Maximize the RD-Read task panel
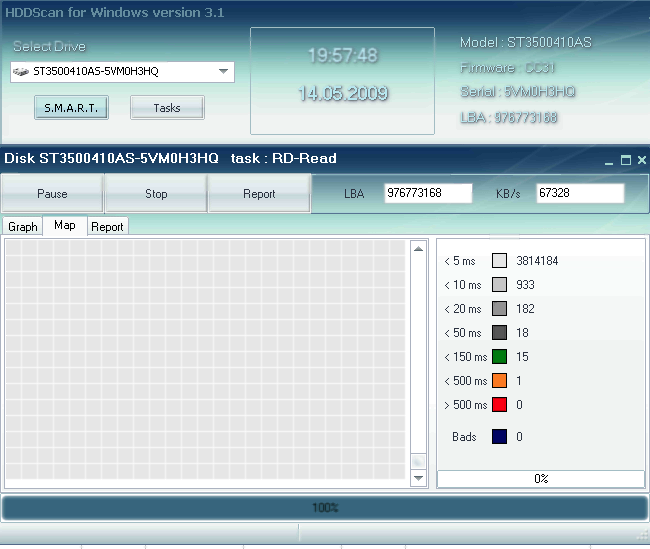The height and width of the screenshot is (549, 650). 626,160
